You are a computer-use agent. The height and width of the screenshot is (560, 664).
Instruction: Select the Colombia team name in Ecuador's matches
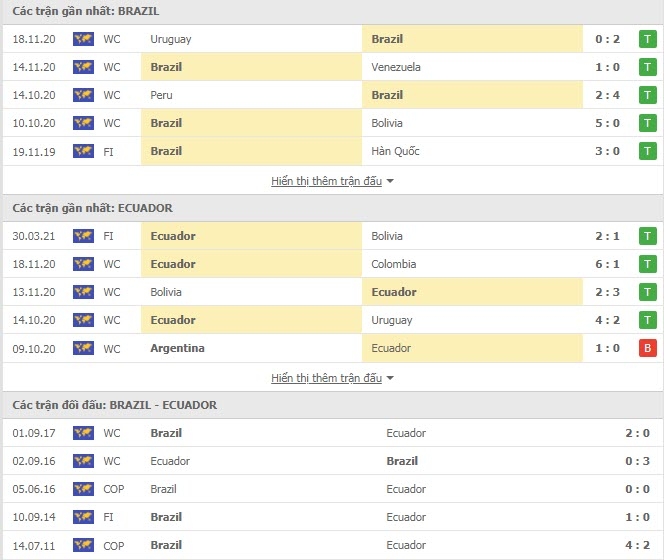393,264
